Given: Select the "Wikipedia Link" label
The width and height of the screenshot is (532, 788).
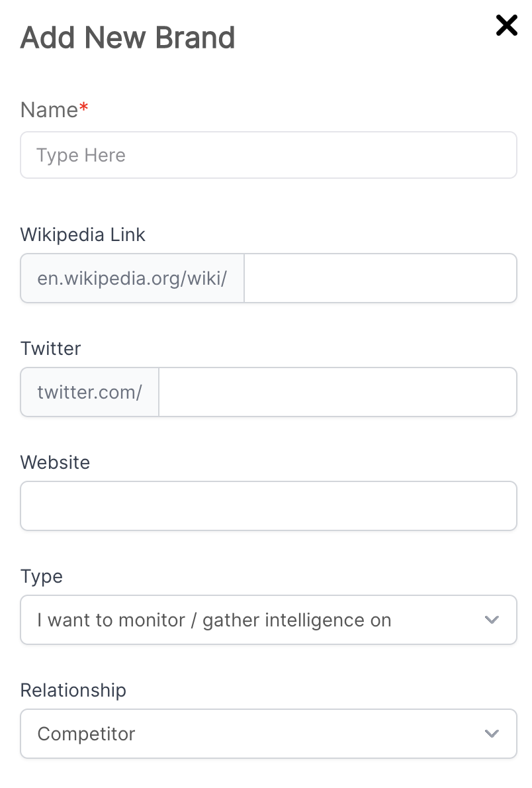Looking at the screenshot, I should coord(83,234).
